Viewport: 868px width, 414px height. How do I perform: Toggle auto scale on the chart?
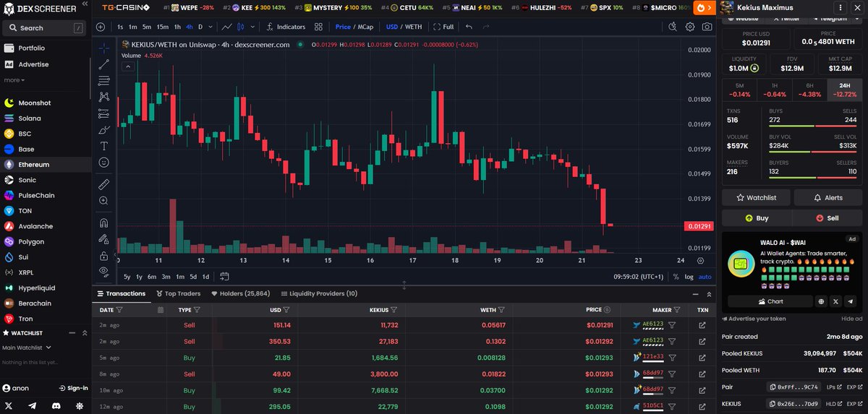pyautogui.click(x=705, y=277)
